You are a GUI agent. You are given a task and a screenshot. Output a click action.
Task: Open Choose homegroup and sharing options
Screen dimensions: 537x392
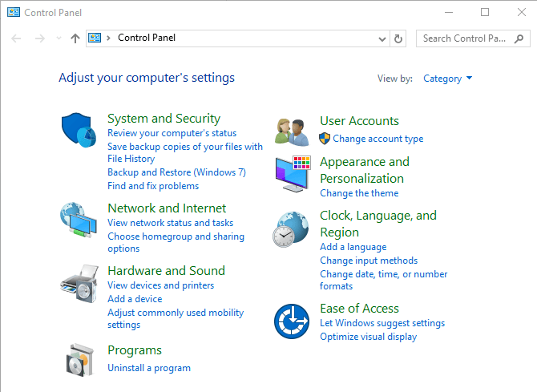click(x=176, y=242)
